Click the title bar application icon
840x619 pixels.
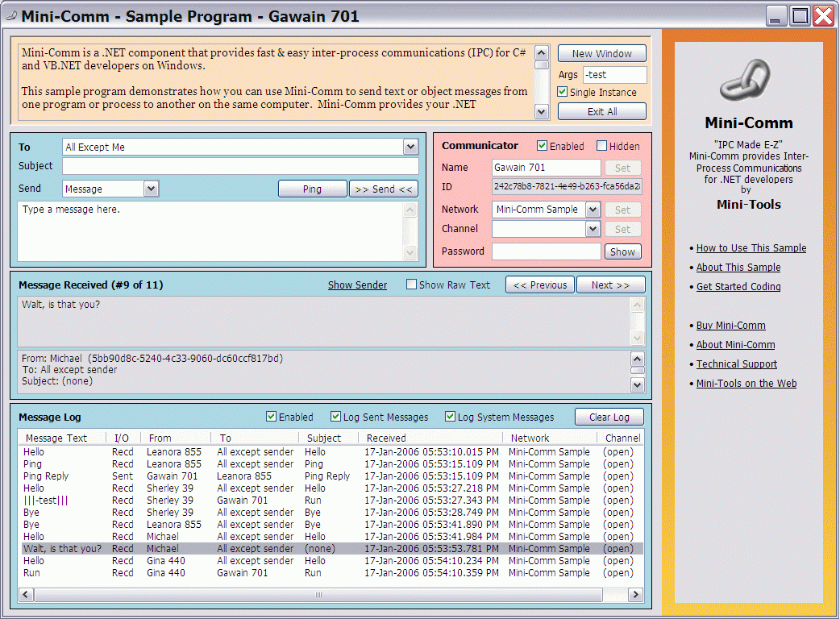[x=10, y=16]
